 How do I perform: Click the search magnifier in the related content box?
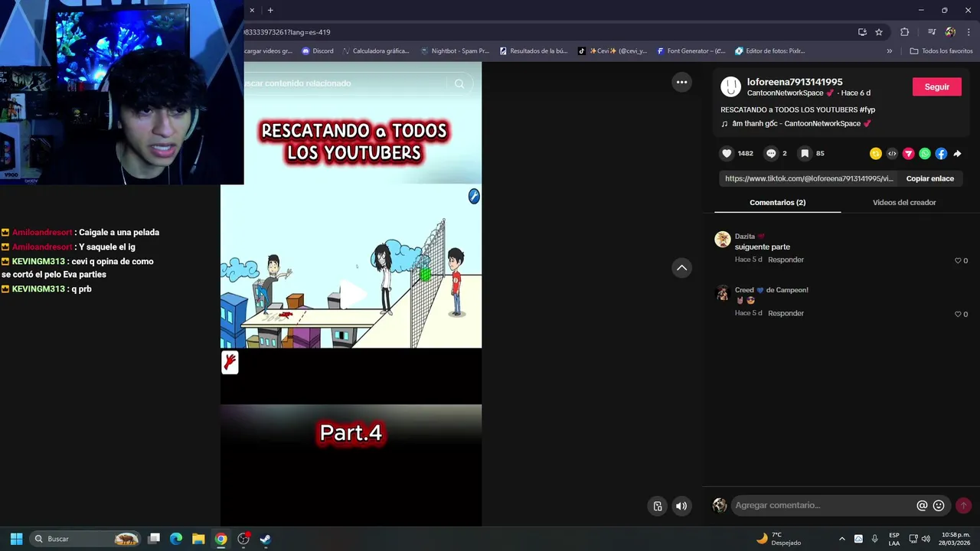(459, 83)
